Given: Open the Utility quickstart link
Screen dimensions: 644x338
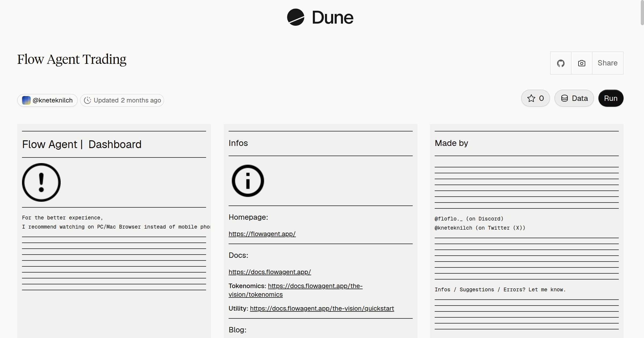Looking at the screenshot, I should (322, 308).
